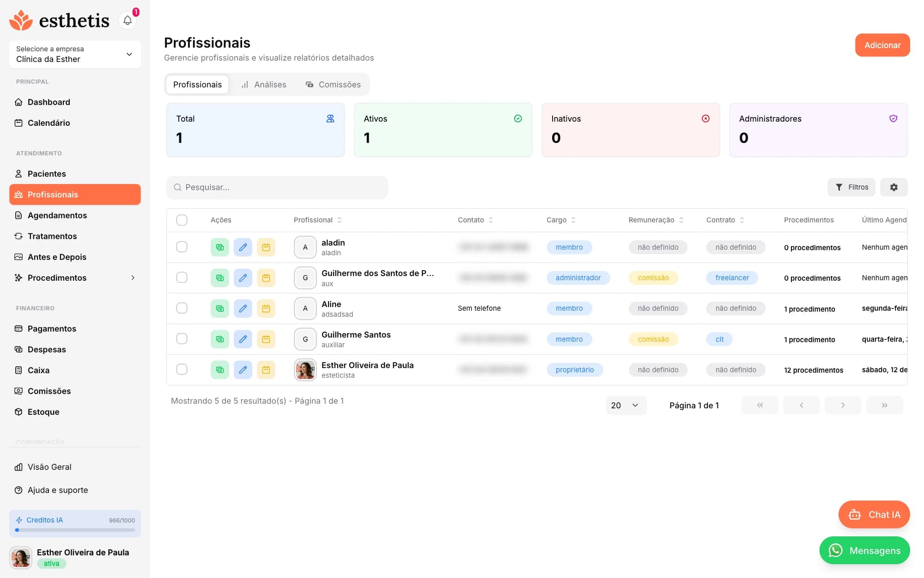Open the Selecione a empresa dropdown
924x578 pixels.
pos(75,55)
